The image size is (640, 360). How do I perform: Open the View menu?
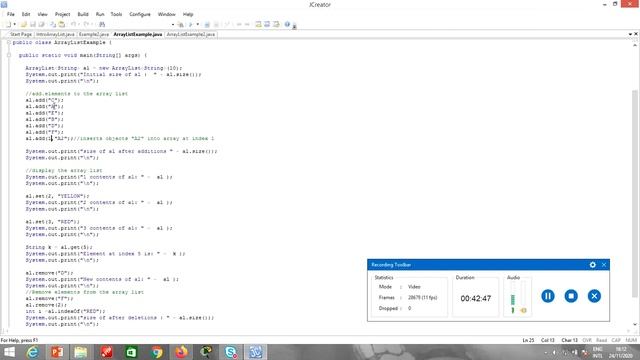click(42, 14)
